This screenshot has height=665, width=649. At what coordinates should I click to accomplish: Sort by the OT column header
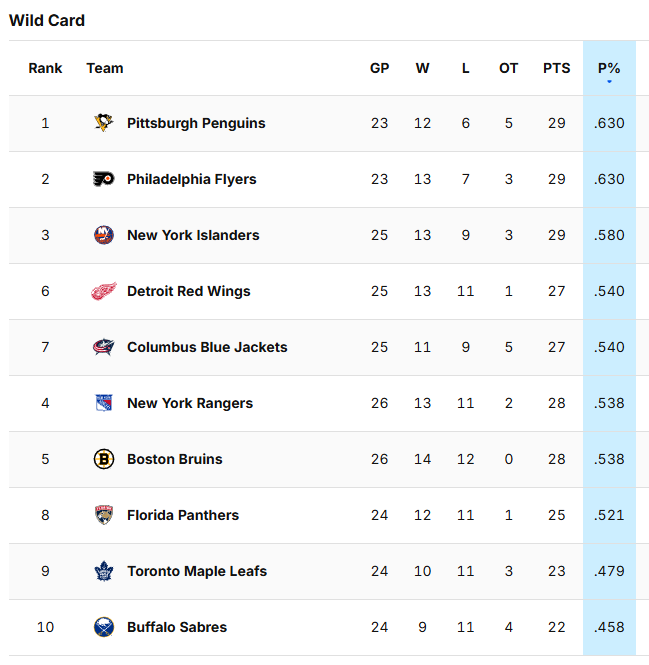(x=509, y=68)
